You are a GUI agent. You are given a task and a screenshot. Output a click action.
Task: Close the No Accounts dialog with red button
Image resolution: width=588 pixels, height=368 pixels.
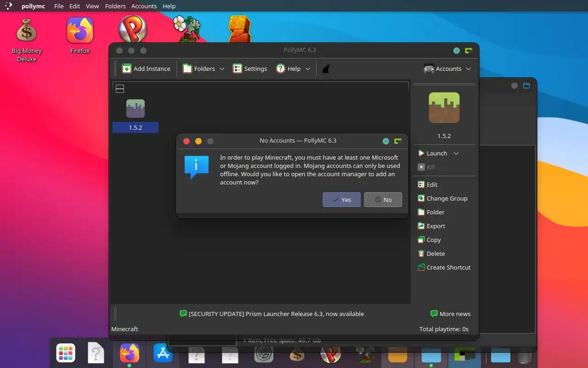pyautogui.click(x=187, y=141)
